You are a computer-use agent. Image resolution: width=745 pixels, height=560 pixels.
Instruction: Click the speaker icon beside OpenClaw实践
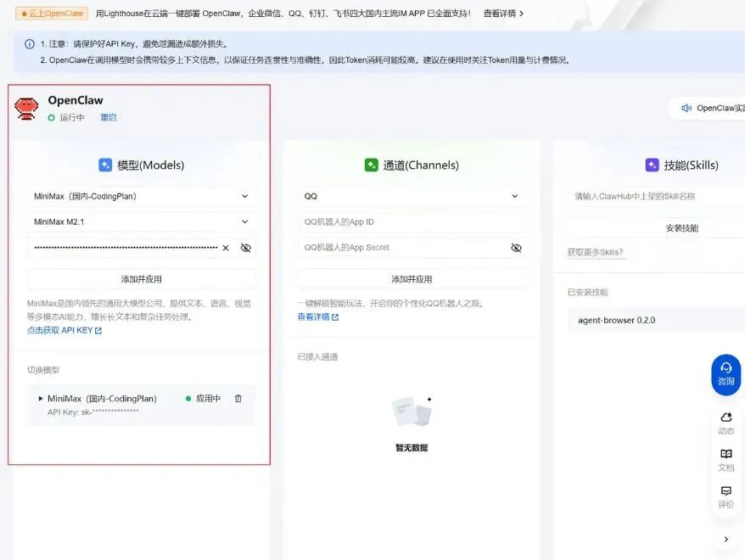686,108
